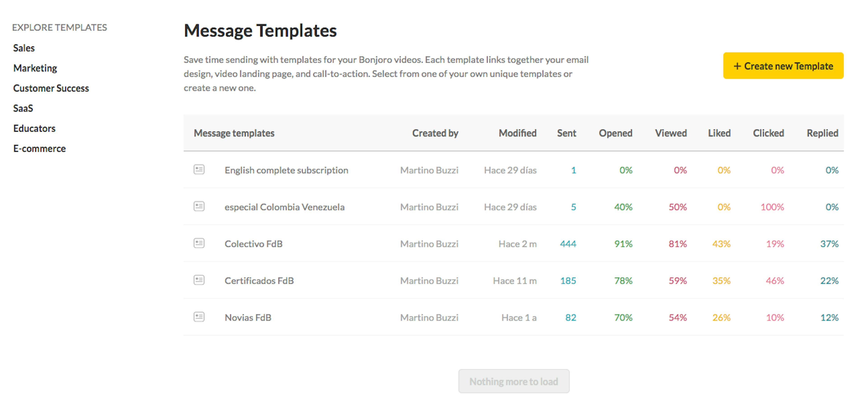Click the EXPLORE TEMPLATES sidebar heading
Screen dimensions: 868x420
[59, 27]
